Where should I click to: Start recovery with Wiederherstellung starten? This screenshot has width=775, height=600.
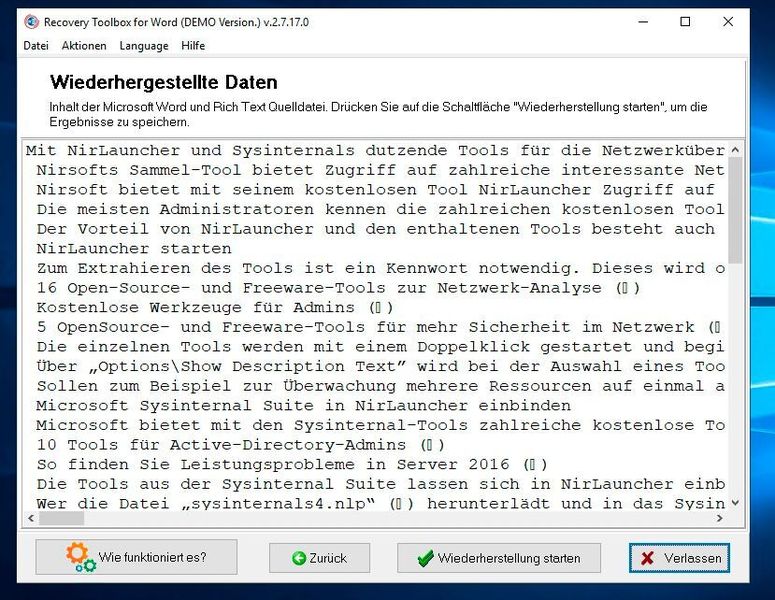coord(499,558)
